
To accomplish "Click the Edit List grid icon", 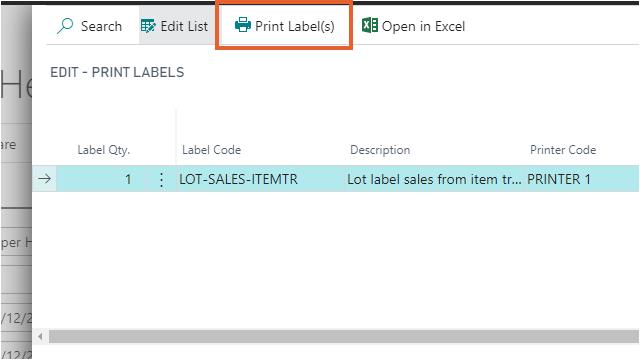I will tap(148, 26).
